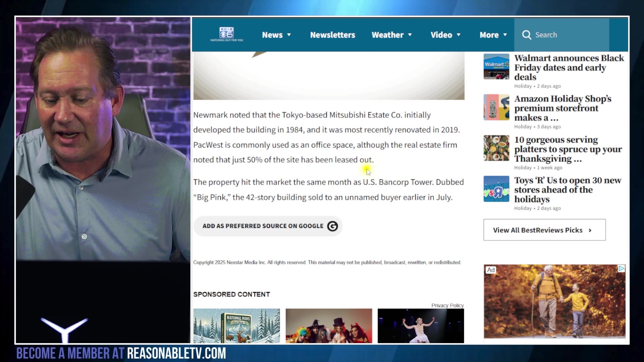Click View All BestReviews Picks button
Image resolution: width=644 pixels, height=362 pixels.
(544, 230)
